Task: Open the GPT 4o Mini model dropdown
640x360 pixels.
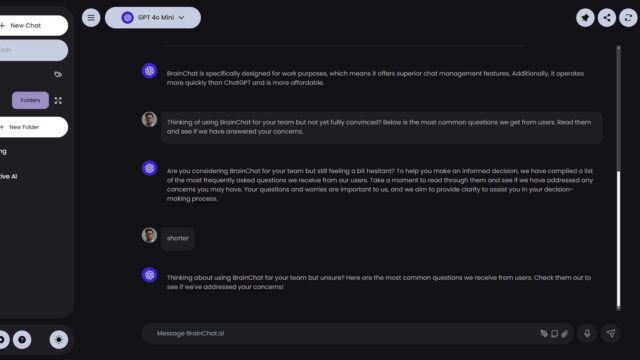Action: coord(153,18)
